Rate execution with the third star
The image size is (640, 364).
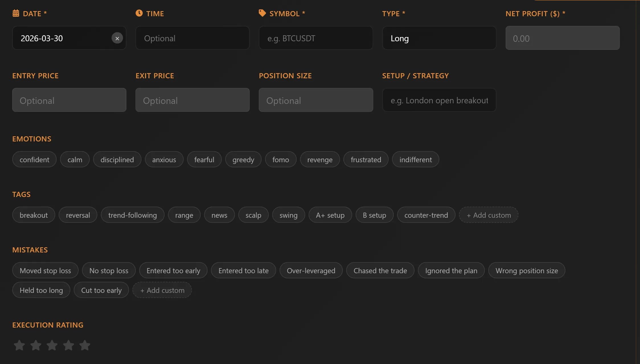tap(52, 345)
